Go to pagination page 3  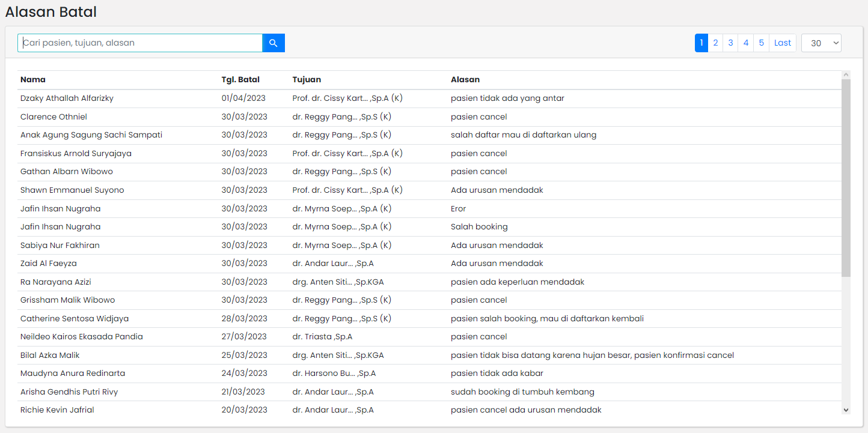[730, 43]
